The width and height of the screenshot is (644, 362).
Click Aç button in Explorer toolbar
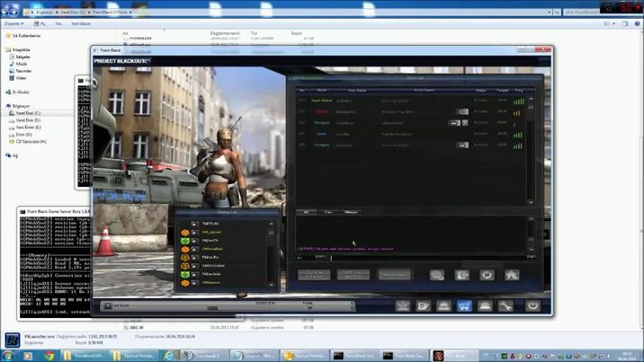coord(40,23)
